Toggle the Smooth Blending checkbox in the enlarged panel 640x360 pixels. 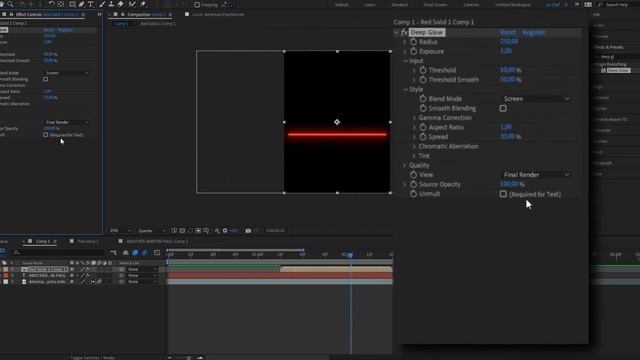tap(503, 108)
